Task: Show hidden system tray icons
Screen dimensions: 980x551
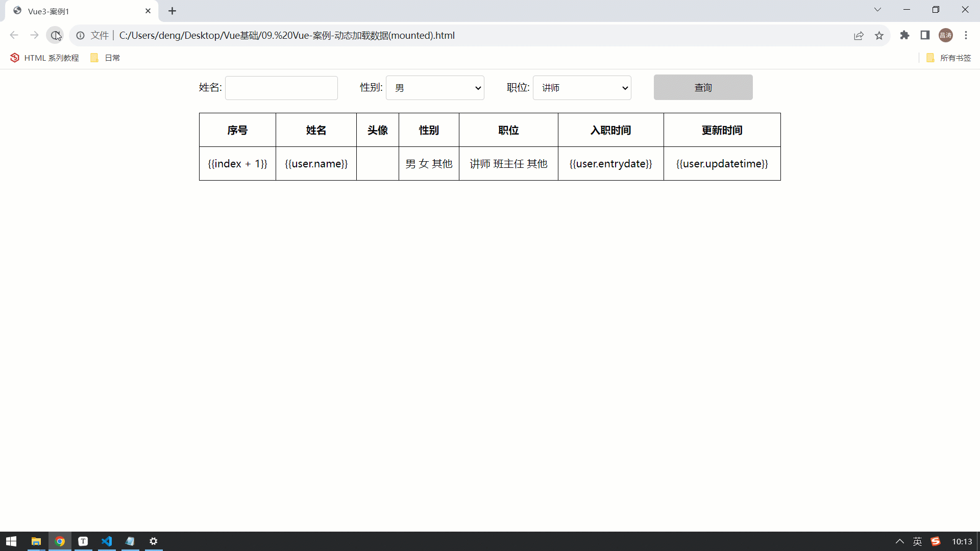Action: [899, 541]
